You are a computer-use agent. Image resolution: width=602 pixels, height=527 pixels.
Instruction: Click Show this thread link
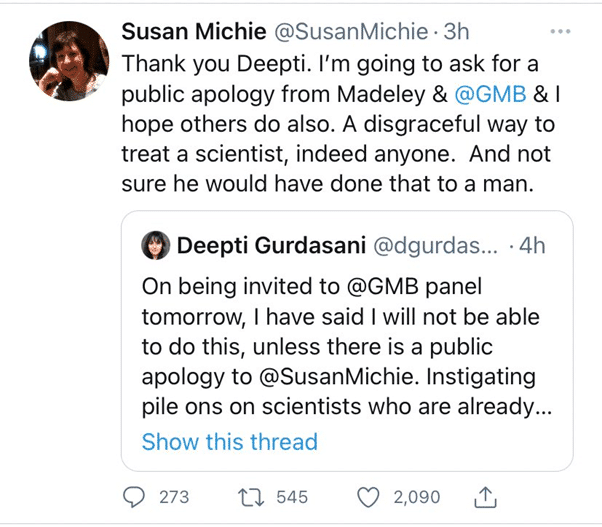click(229, 441)
